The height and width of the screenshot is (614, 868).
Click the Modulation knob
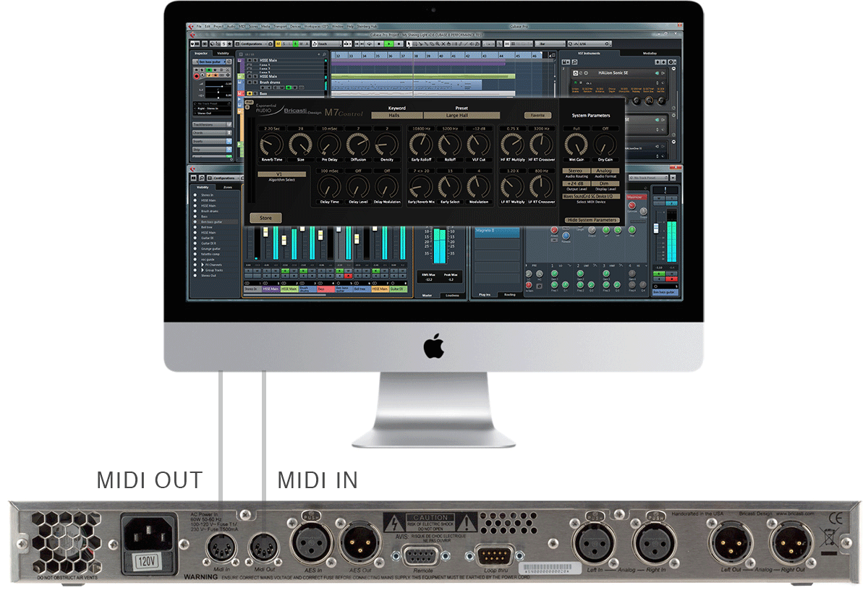(x=478, y=187)
